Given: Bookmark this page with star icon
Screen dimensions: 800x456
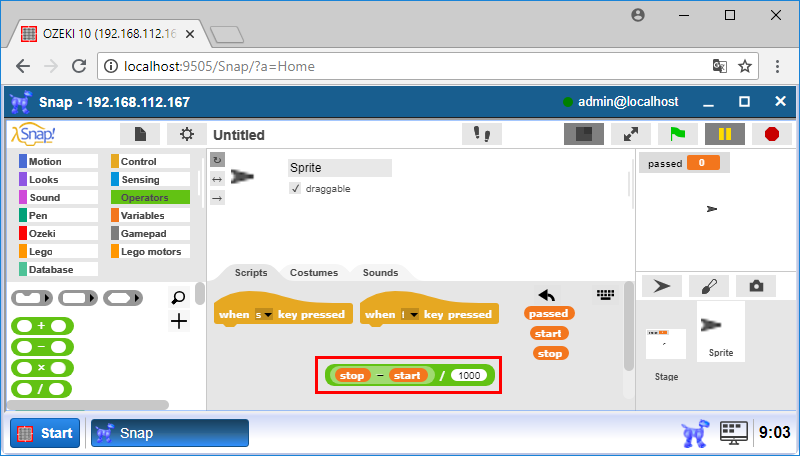Looking at the screenshot, I should 745,66.
